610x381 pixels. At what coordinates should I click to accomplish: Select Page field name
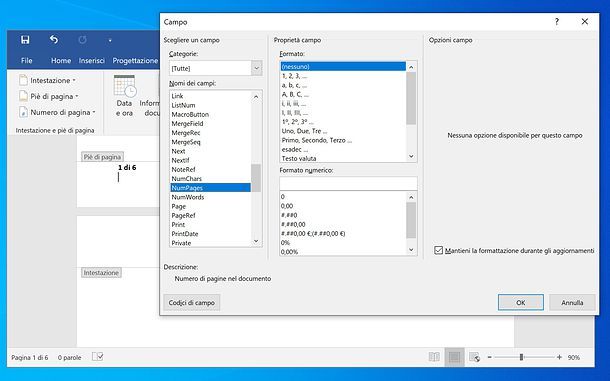tap(210, 207)
